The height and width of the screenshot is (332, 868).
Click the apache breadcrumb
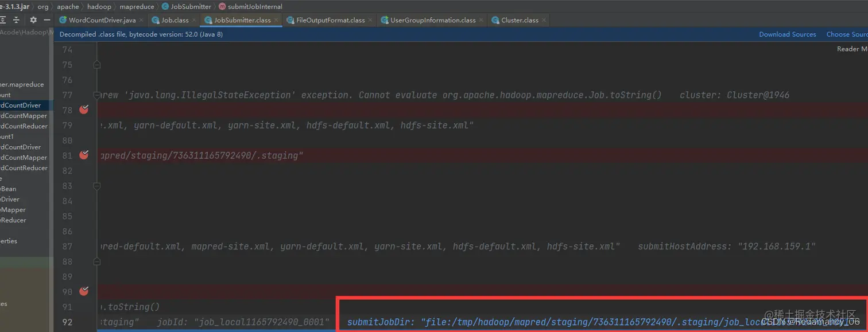pyautogui.click(x=68, y=7)
